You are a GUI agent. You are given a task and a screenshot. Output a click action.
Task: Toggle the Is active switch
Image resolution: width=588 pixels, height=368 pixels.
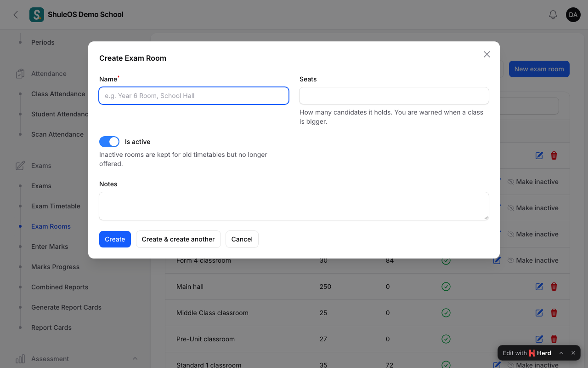click(x=109, y=142)
